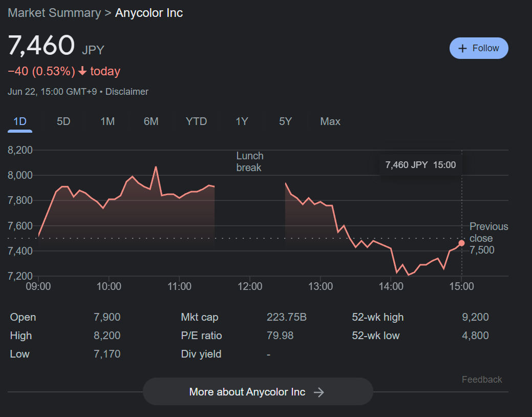Viewport: 532px width, 417px height.
Task: Open the Disclaimer link
Action: coord(127,92)
